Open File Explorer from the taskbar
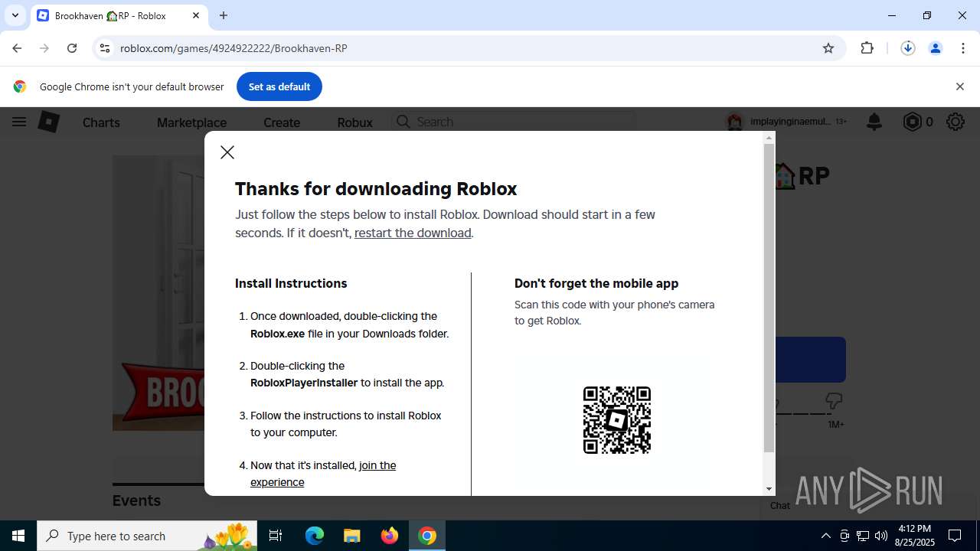 pyautogui.click(x=352, y=536)
